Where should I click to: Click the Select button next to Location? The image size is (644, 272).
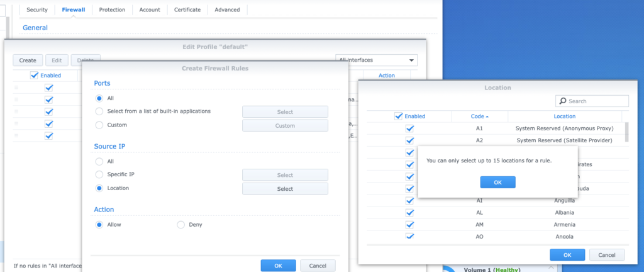pyautogui.click(x=285, y=189)
